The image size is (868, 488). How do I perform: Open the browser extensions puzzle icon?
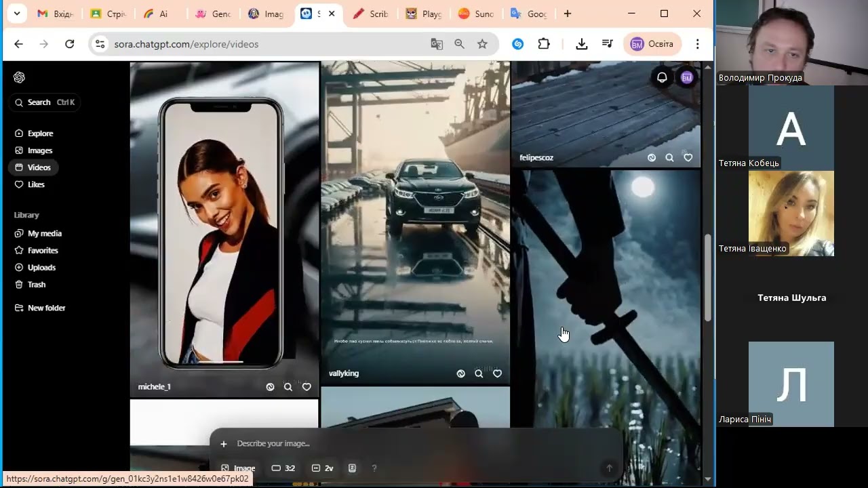[544, 44]
